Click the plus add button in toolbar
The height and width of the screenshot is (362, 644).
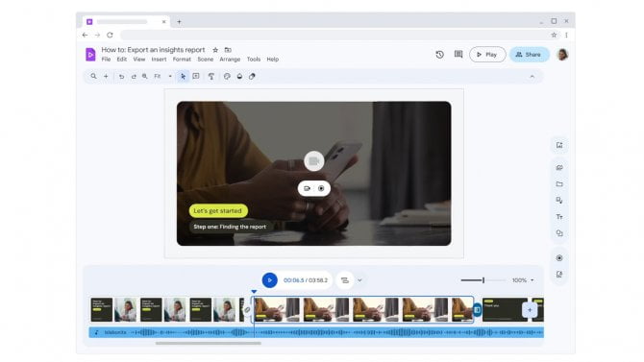point(106,77)
